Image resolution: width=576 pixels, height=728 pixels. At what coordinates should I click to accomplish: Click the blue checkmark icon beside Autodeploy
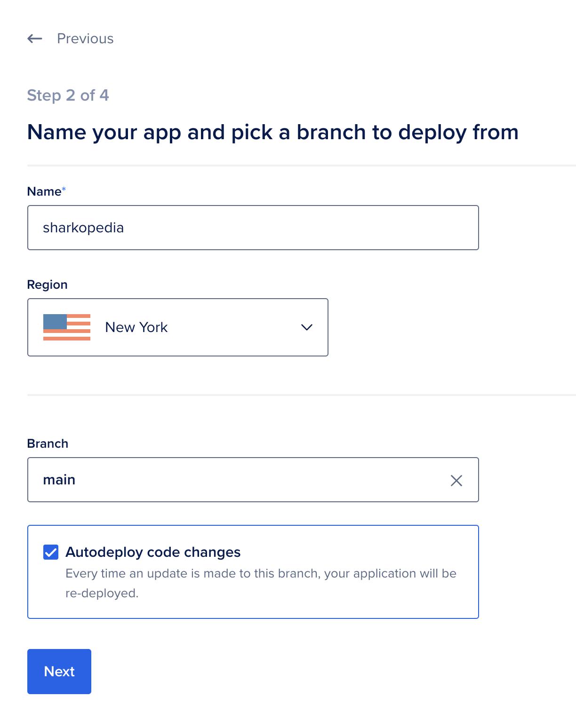[x=52, y=552]
